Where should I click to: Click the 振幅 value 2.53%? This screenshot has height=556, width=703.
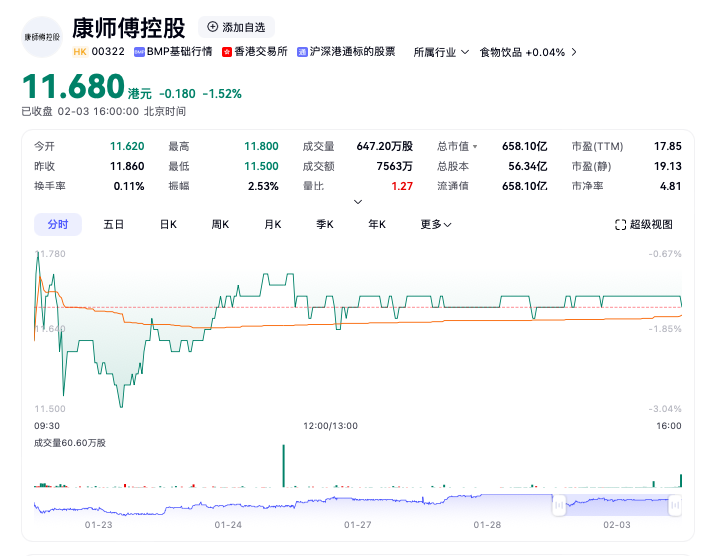click(x=263, y=186)
